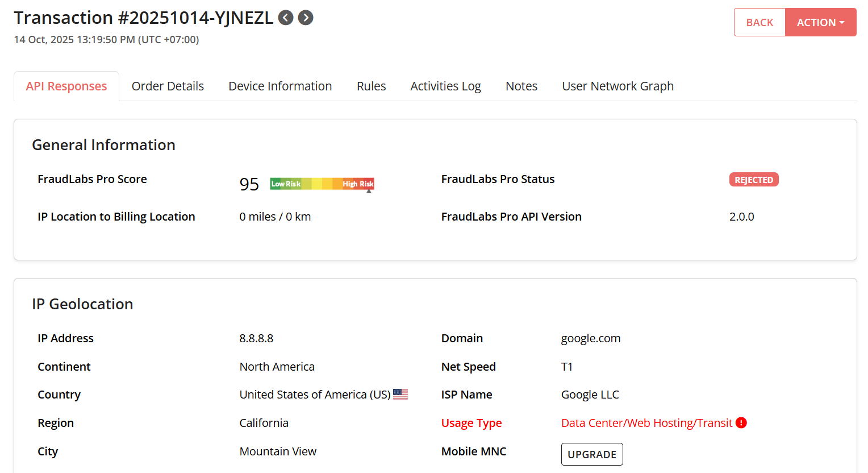This screenshot has width=868, height=473.
Task: Click the FraudLabs Pro Score value 95
Action: (249, 184)
